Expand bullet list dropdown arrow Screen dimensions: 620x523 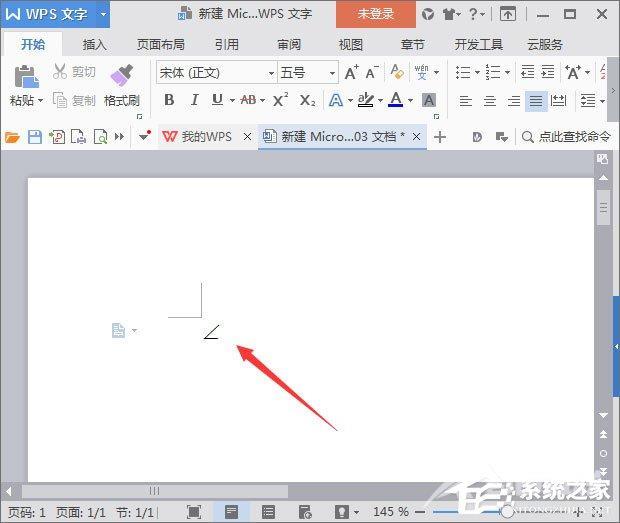[477, 72]
